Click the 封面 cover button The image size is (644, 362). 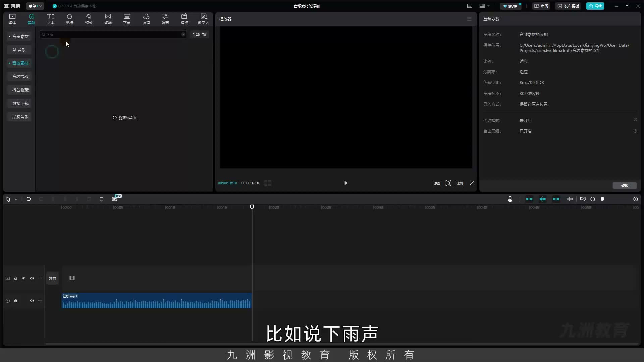click(52, 278)
